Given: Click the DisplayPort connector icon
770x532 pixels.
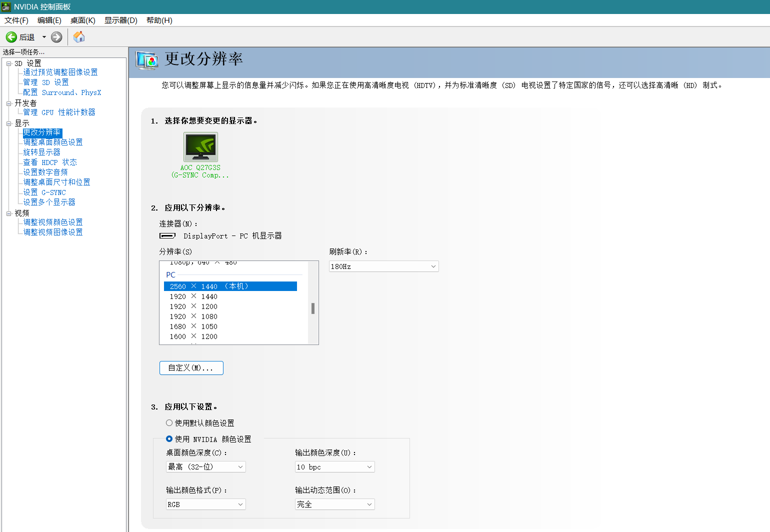Looking at the screenshot, I should coord(167,235).
